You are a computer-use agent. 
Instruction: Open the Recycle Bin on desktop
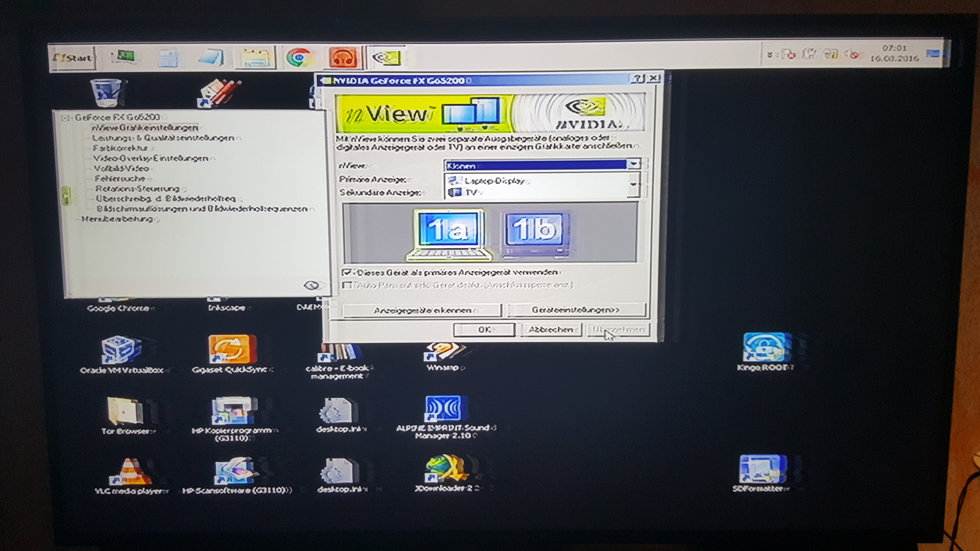(107, 92)
